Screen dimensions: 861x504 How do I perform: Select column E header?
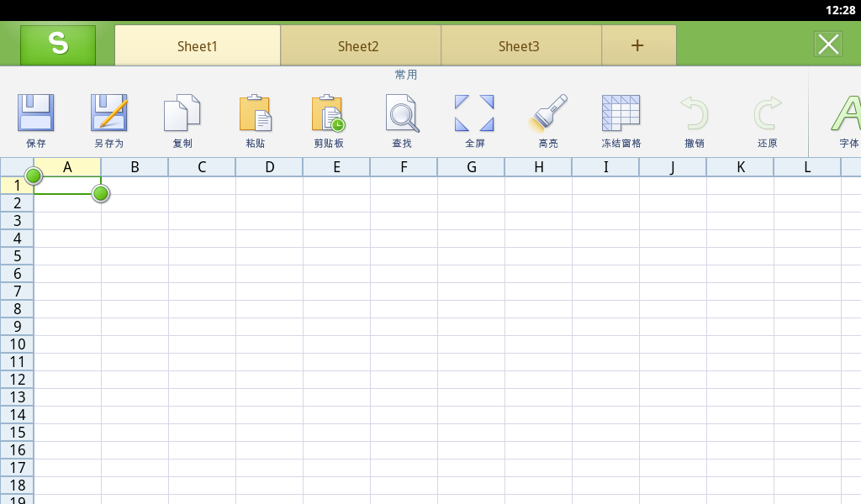pyautogui.click(x=336, y=167)
